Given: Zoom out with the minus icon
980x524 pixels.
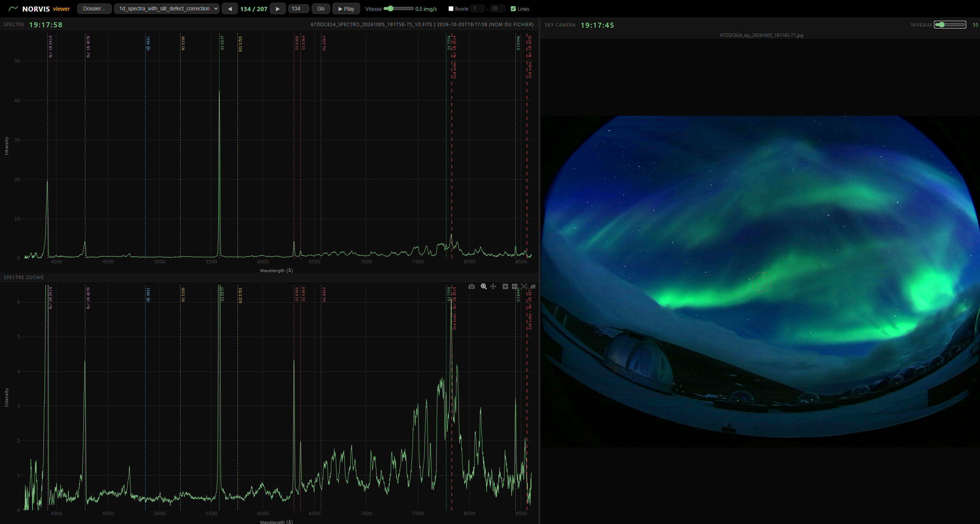Looking at the screenshot, I should (x=515, y=286).
